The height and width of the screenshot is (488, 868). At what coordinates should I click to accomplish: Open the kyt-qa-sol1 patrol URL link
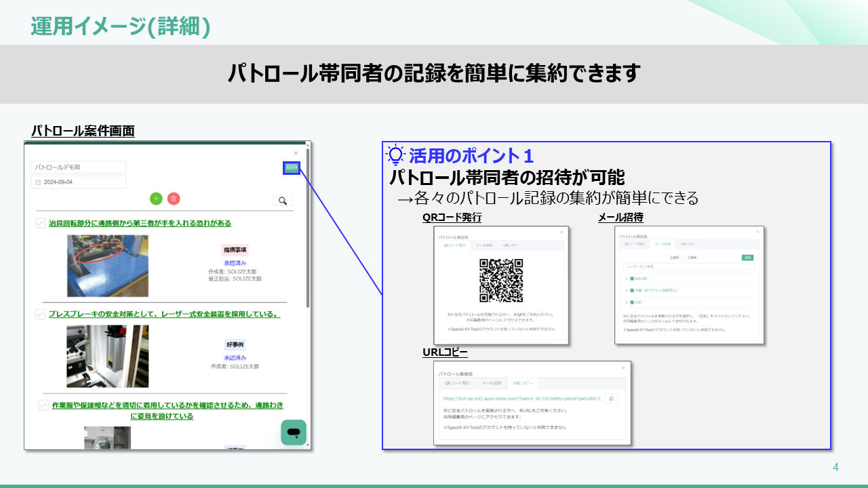click(521, 399)
